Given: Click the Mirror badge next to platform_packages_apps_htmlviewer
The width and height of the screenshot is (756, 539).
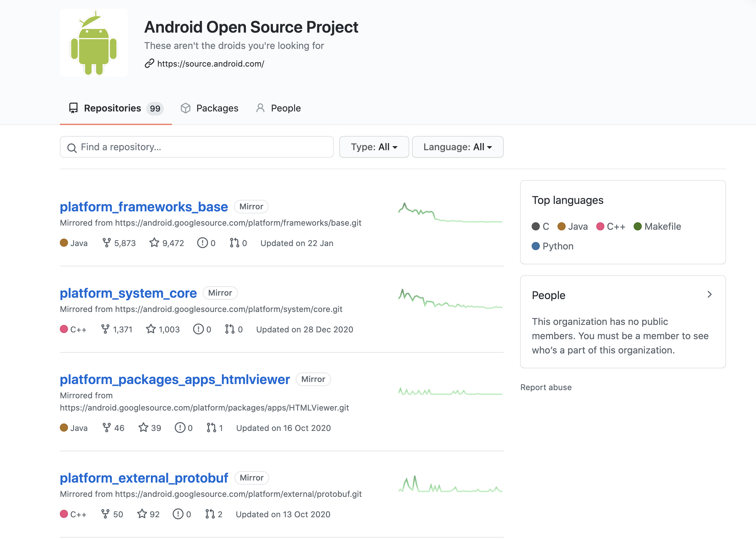Looking at the screenshot, I should (313, 379).
